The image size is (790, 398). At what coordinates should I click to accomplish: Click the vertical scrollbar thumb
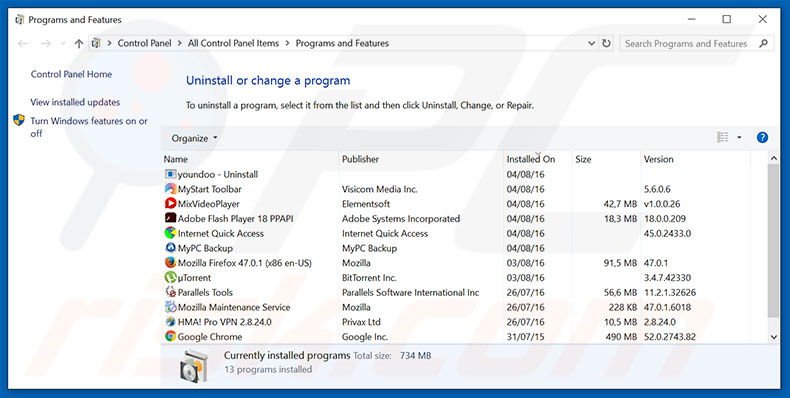(773, 240)
